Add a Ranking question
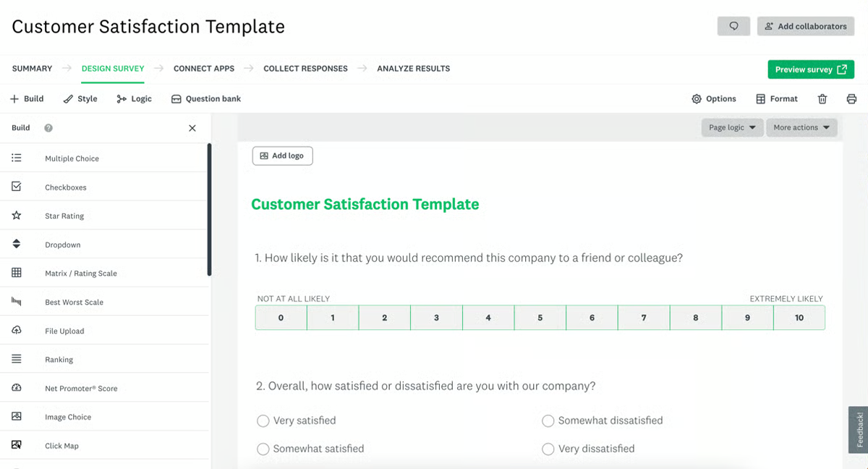 point(59,360)
